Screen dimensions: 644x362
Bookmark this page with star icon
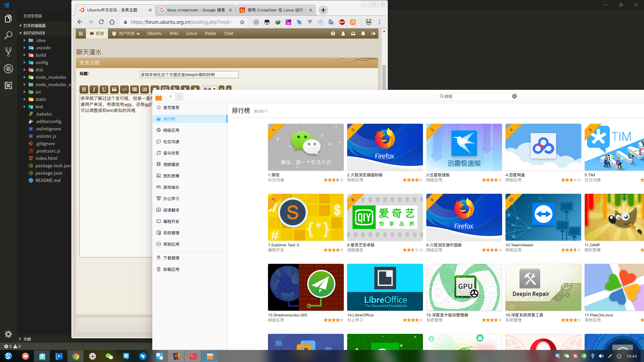[x=242, y=22]
